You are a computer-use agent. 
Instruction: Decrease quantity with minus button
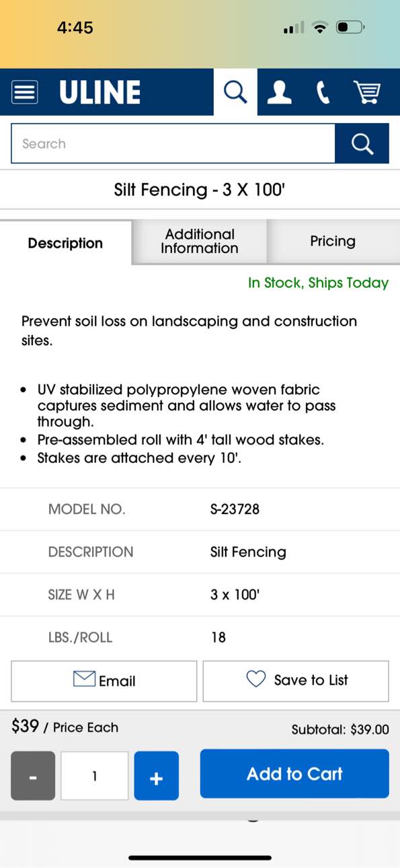pyautogui.click(x=33, y=776)
